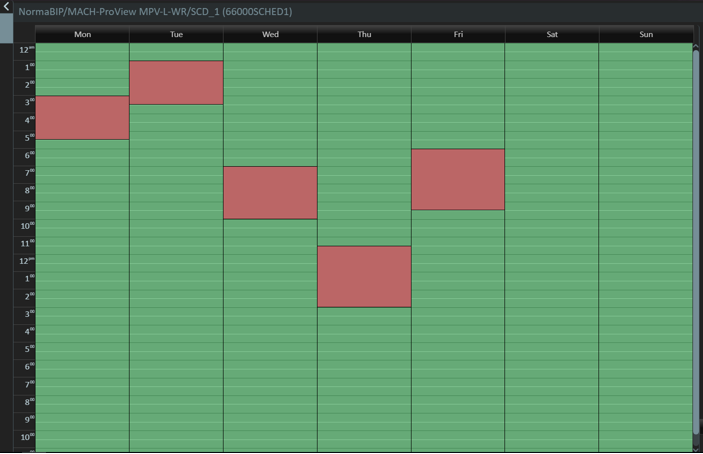Pick the Sun column header
The image size is (703, 454).
[x=646, y=35]
